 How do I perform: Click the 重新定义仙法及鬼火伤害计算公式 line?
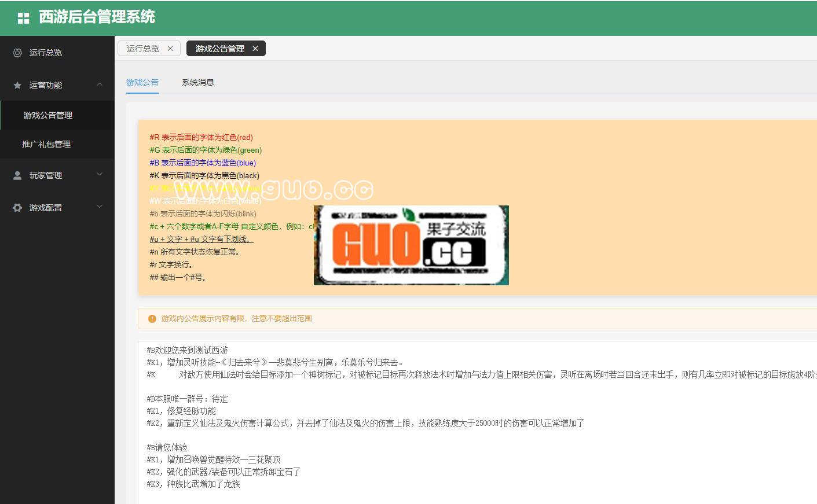tap(365, 423)
